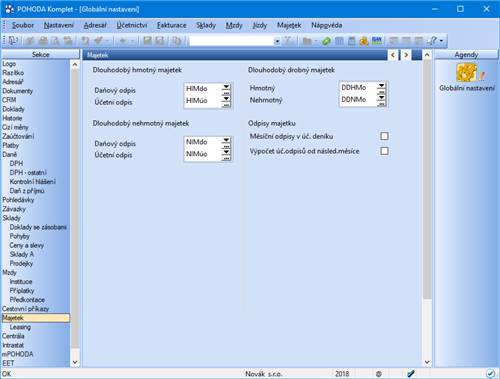Click the second floppy disk save icon
The height and width of the screenshot is (379, 500).
[160, 41]
